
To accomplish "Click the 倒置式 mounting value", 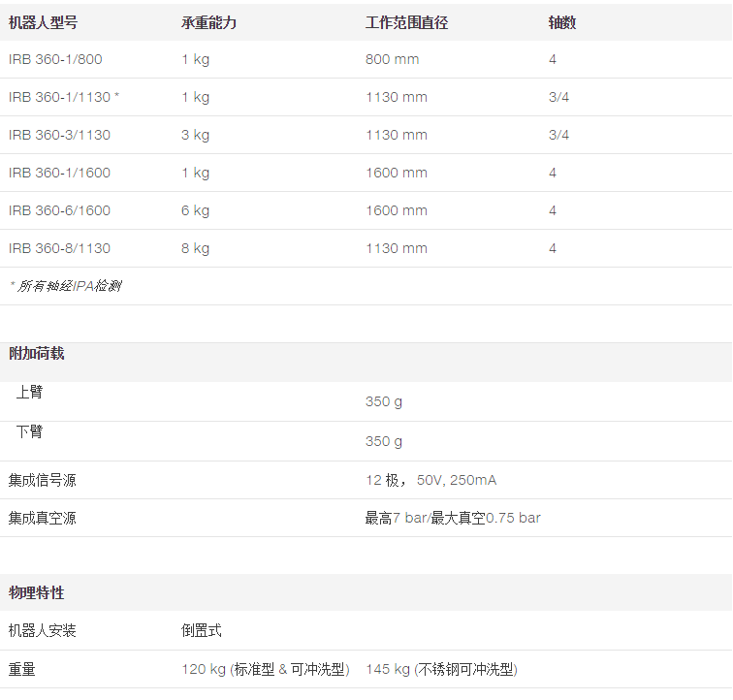I will [x=202, y=631].
